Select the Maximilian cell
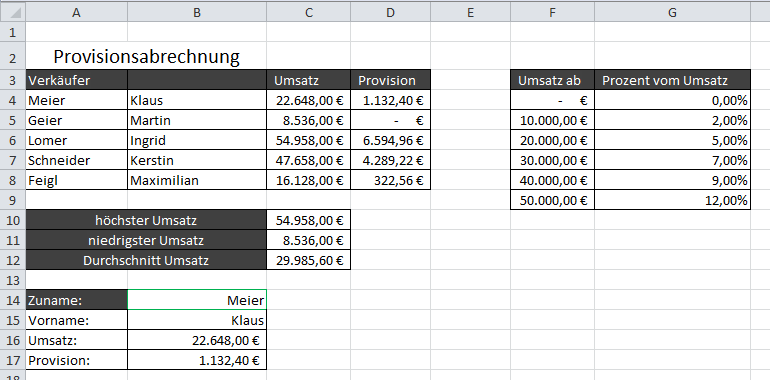The width and height of the screenshot is (770, 380). point(197,180)
